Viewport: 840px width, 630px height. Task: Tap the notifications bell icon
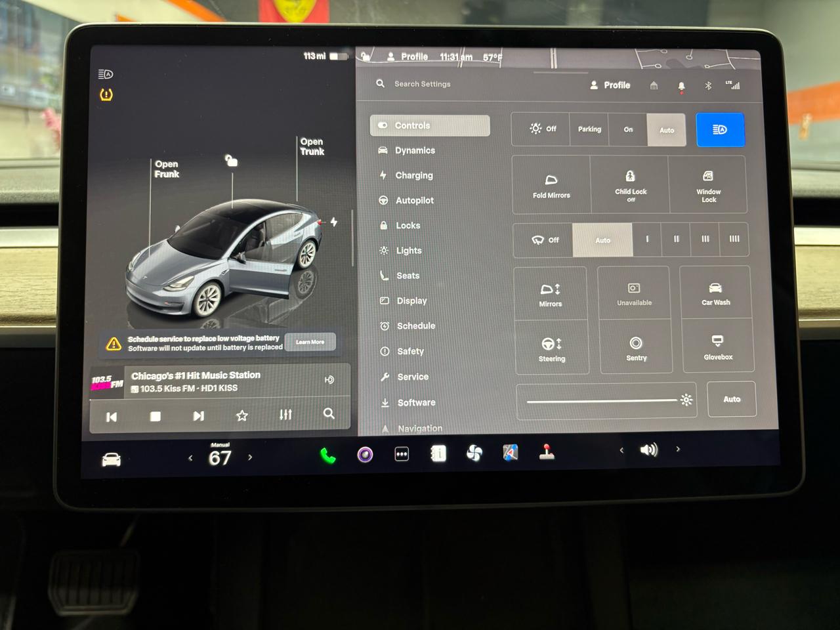[x=681, y=86]
